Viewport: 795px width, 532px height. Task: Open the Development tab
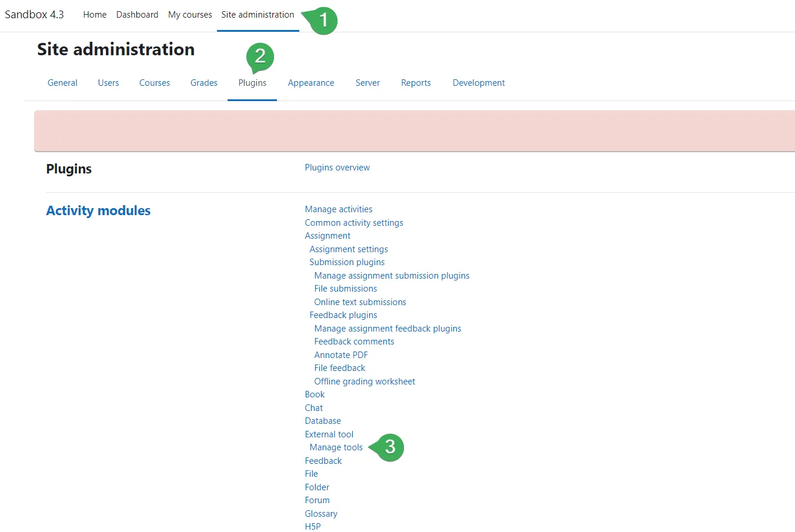click(478, 83)
